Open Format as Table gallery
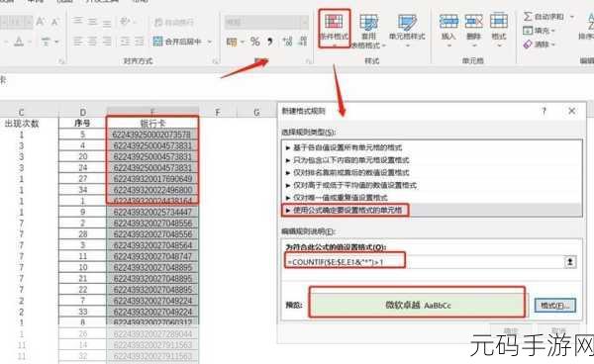The image size is (594, 364). coord(368,31)
